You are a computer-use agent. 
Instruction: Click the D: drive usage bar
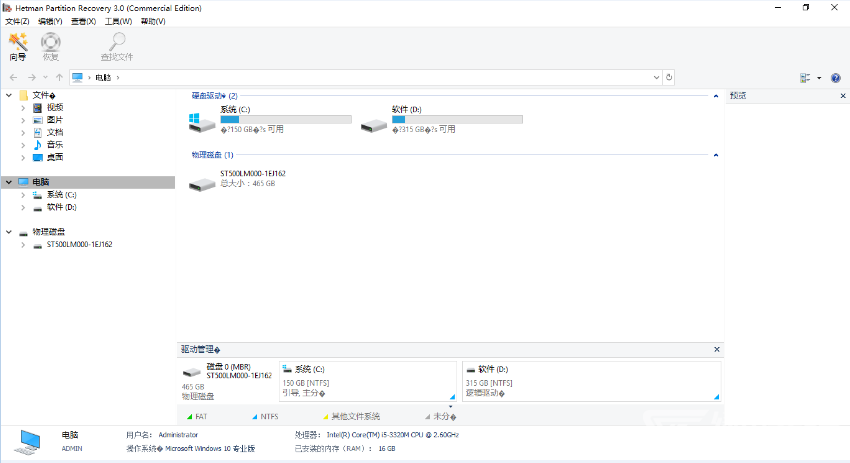pyautogui.click(x=458, y=119)
